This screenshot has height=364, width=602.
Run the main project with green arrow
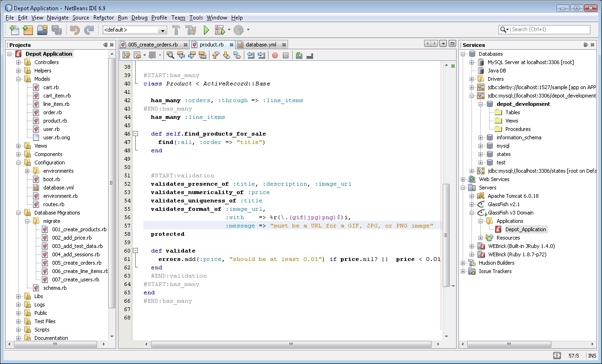[x=206, y=30]
